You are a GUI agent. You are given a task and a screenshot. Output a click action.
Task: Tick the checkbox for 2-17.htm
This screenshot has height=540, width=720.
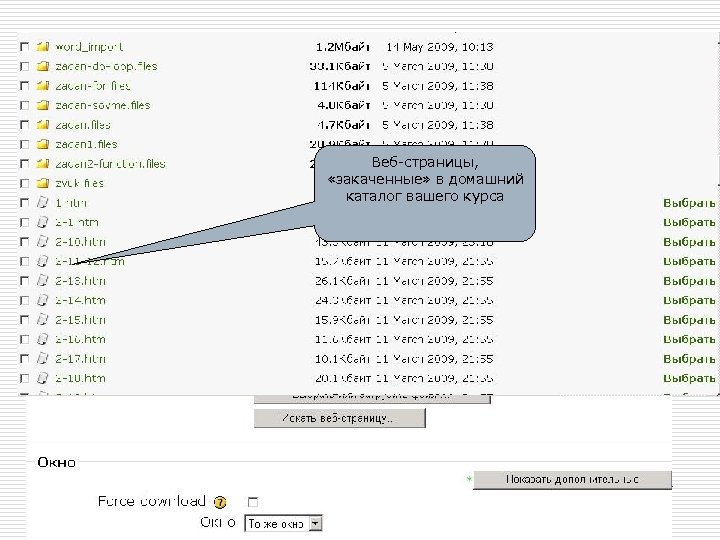pyautogui.click(x=25, y=359)
